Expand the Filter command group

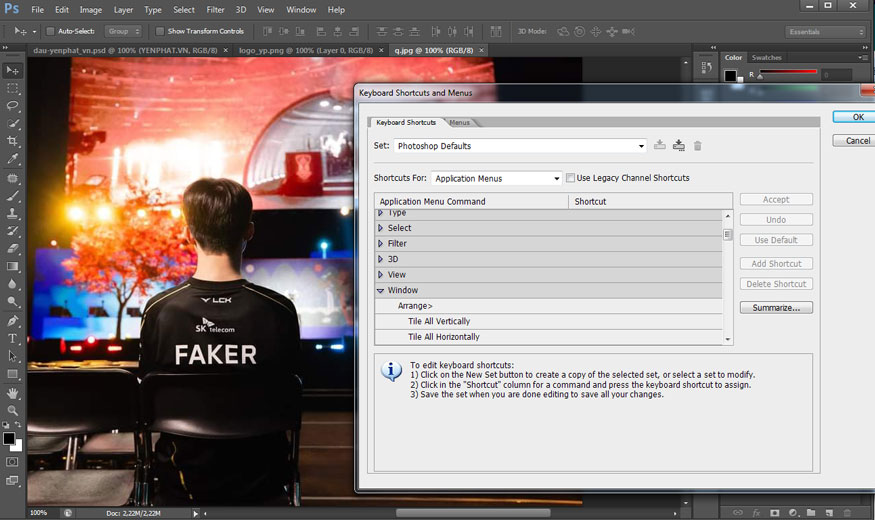[x=381, y=243]
